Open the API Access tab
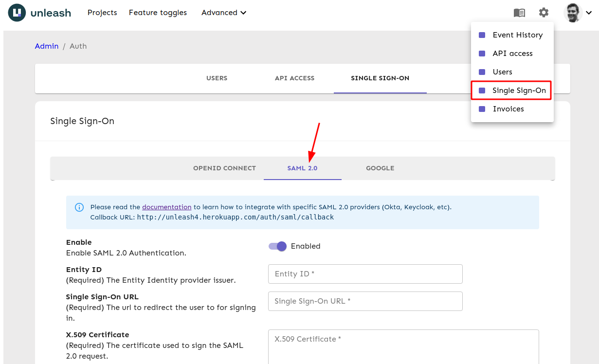 point(294,78)
